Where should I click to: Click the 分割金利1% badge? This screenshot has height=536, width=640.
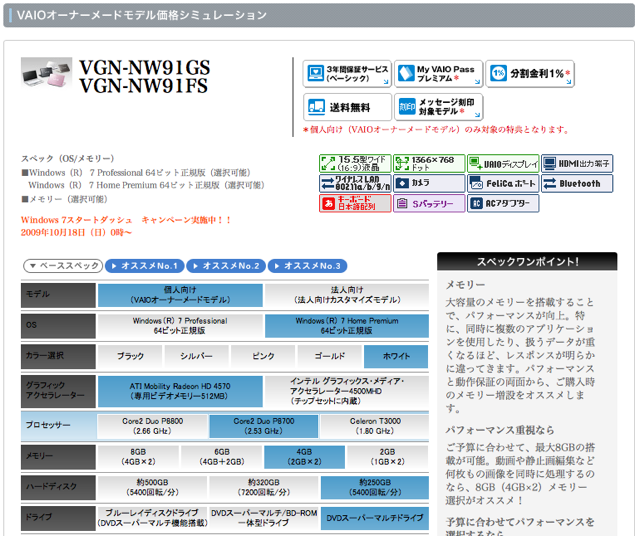(x=530, y=74)
